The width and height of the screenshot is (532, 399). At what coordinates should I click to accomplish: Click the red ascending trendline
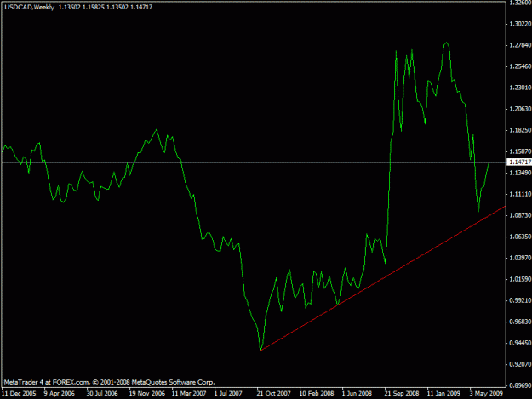pos(383,278)
